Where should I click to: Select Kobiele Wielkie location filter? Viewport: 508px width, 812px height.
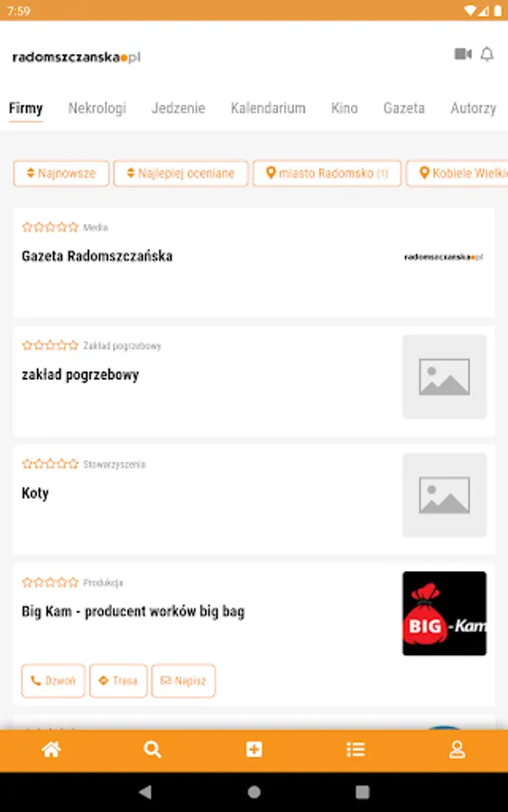coord(457,173)
